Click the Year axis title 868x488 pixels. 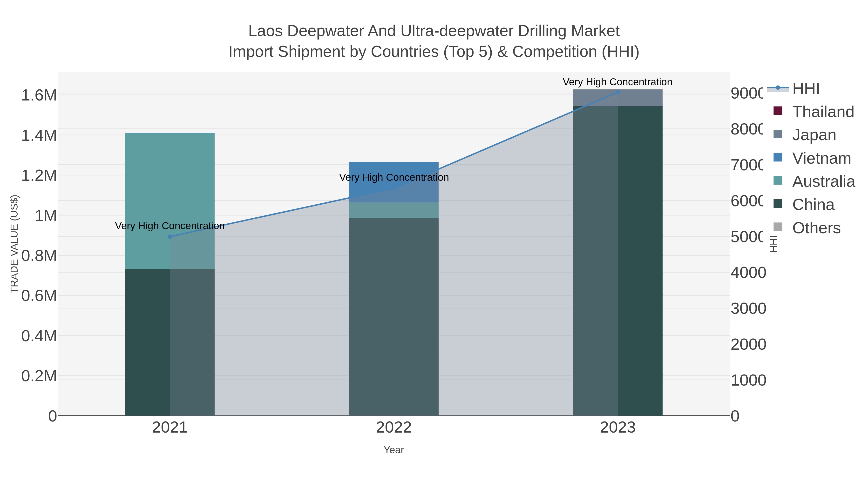394,450
